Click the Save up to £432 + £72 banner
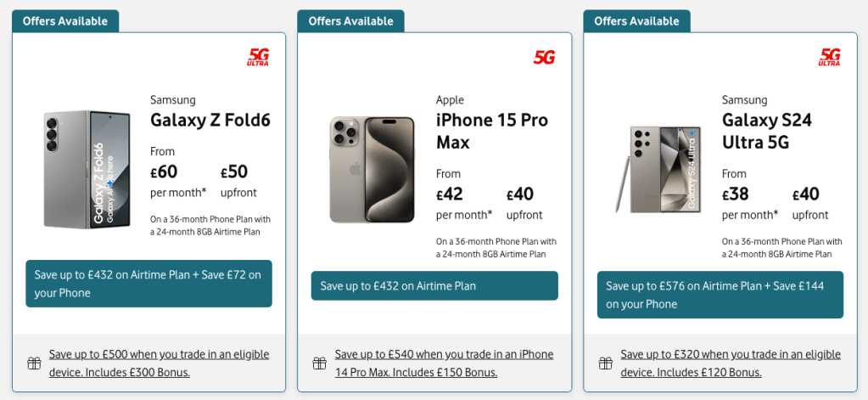This screenshot has height=400, width=868. (148, 284)
